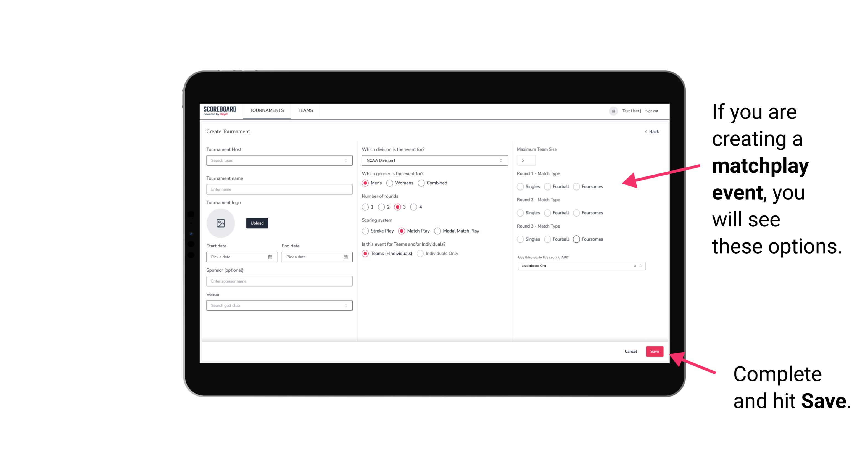868x467 pixels.
Task: Toggle the Stroke Play scoring system
Action: (x=365, y=231)
